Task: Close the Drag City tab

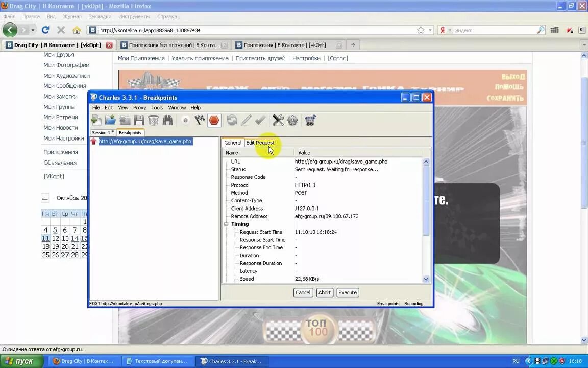Action: coord(109,45)
